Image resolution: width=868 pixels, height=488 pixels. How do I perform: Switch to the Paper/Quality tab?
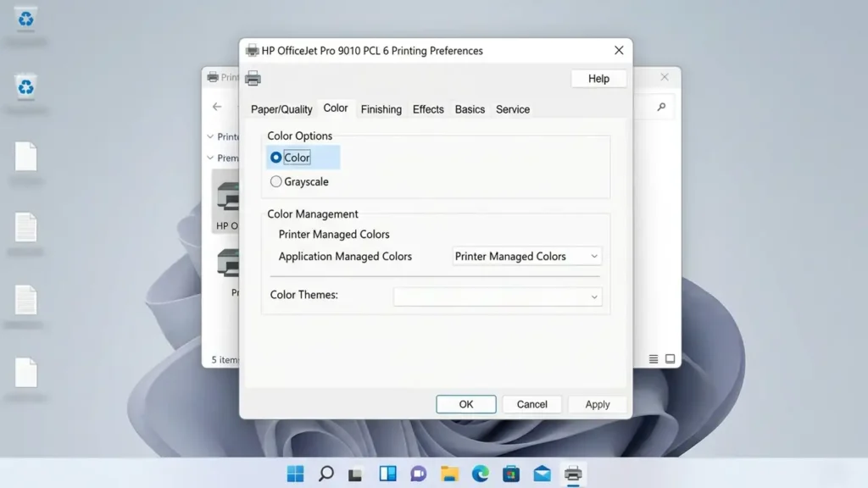coord(281,109)
